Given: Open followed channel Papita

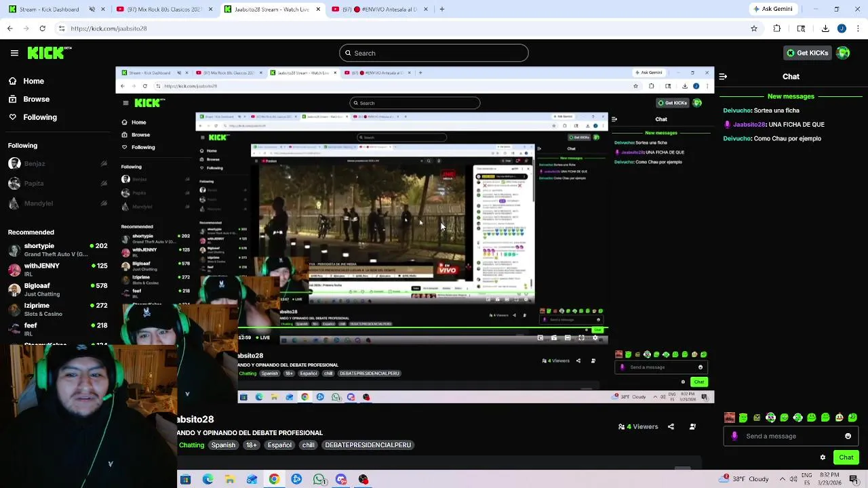Looking at the screenshot, I should 58,183.
